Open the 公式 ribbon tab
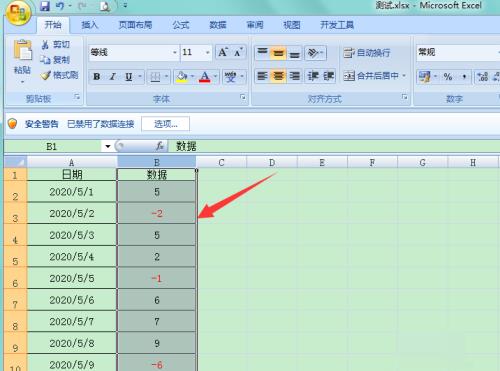Viewport: 500px width, 371px height. click(181, 25)
